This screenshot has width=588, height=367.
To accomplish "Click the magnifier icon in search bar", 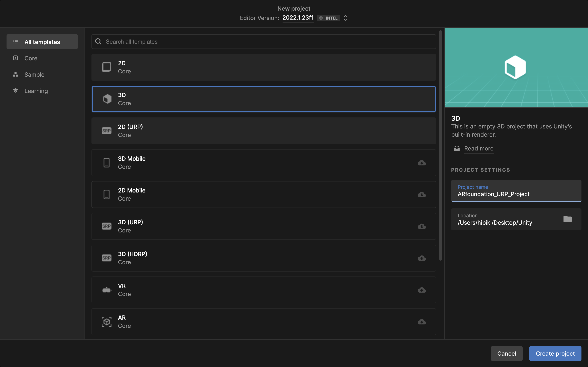I will [98, 42].
